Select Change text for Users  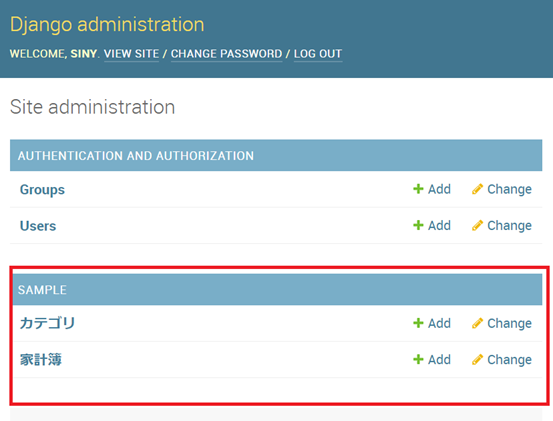tap(509, 226)
